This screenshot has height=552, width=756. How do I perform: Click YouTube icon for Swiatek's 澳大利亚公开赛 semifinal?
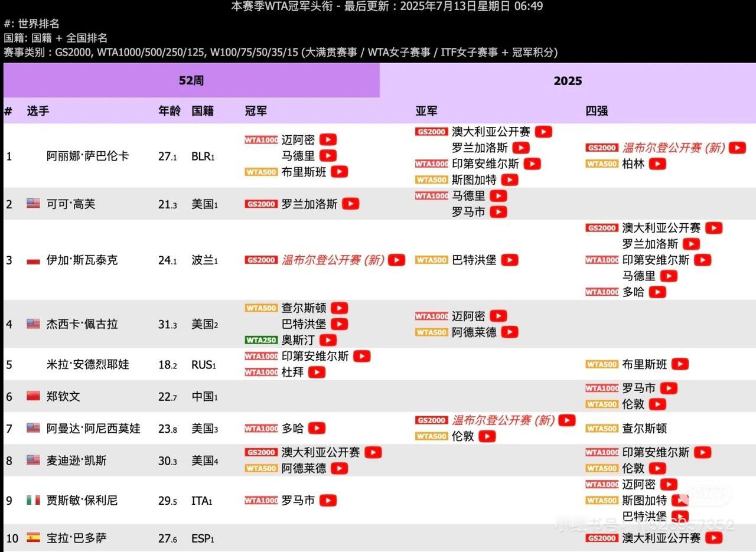coord(713,228)
